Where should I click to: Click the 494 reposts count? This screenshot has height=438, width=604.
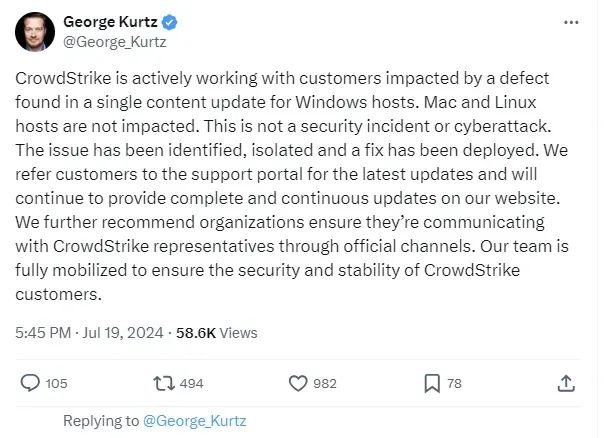[x=191, y=382]
